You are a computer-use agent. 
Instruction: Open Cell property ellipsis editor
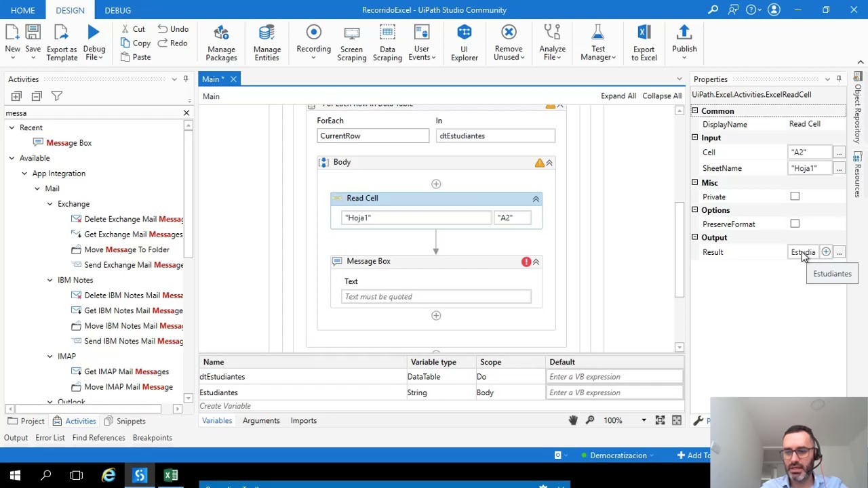click(x=839, y=152)
